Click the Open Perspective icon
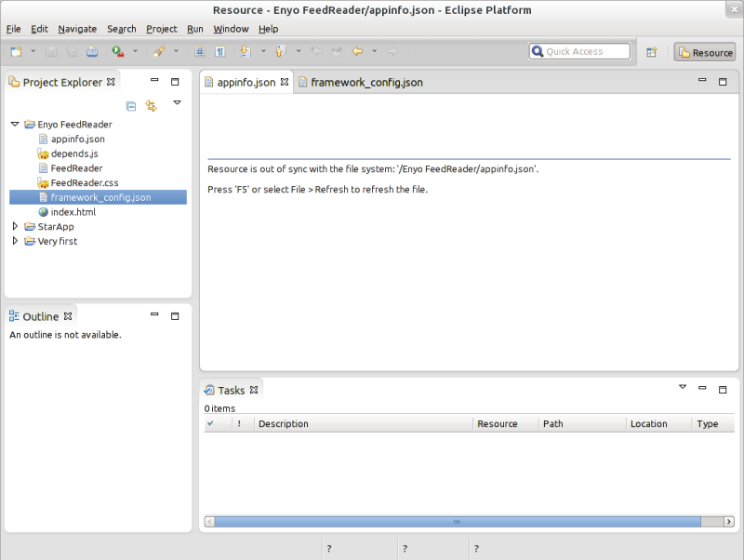The image size is (744, 560). click(652, 52)
